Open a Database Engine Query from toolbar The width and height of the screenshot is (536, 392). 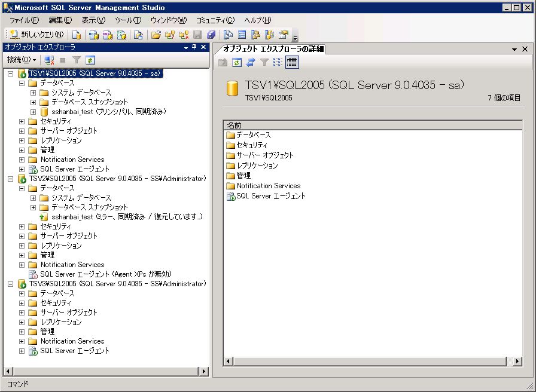tap(77, 35)
